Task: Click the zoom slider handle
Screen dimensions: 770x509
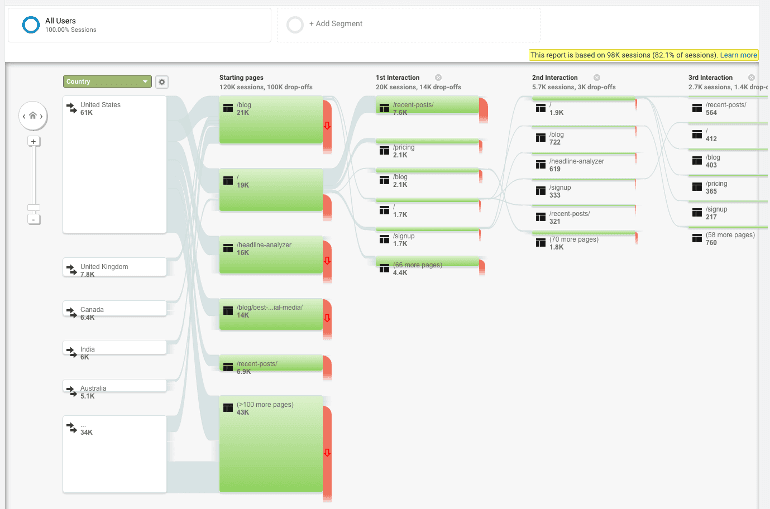Action: (x=33, y=208)
